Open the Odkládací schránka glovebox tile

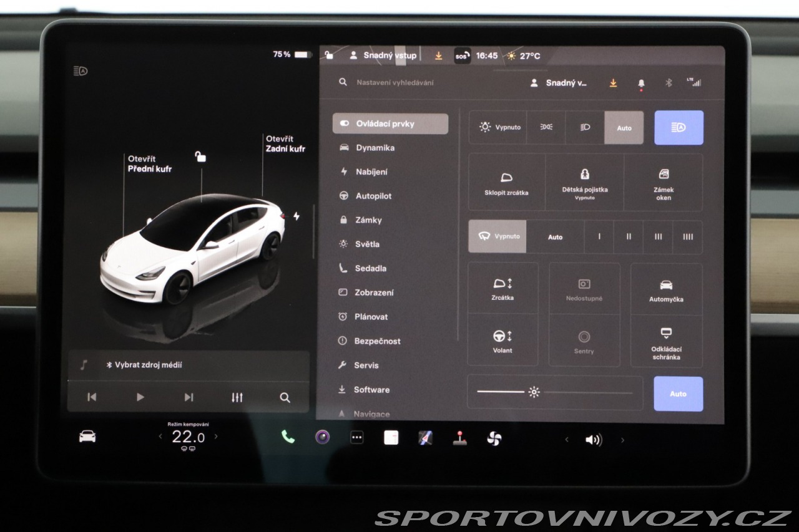tap(666, 342)
